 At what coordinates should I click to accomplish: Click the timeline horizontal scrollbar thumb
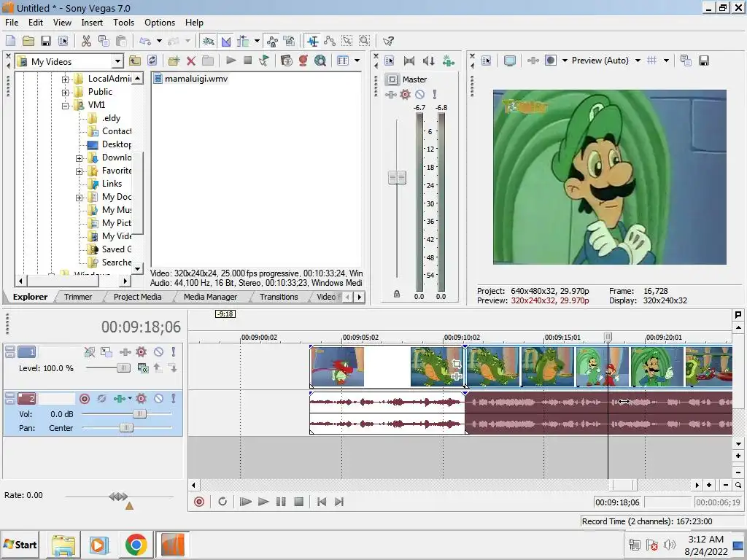[x=624, y=485]
